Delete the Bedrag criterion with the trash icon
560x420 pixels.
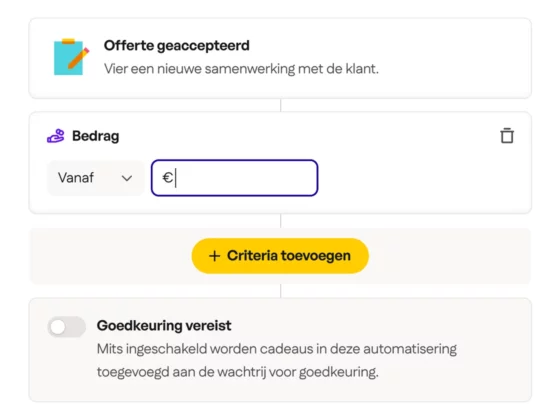click(x=507, y=136)
